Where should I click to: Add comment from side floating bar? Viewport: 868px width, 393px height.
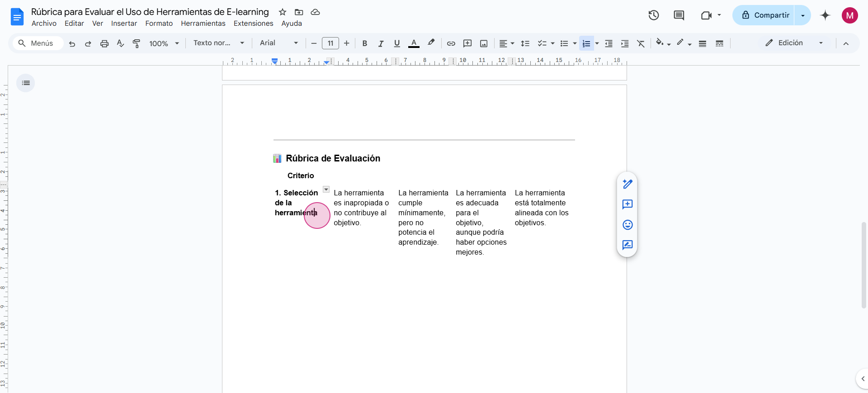627,204
